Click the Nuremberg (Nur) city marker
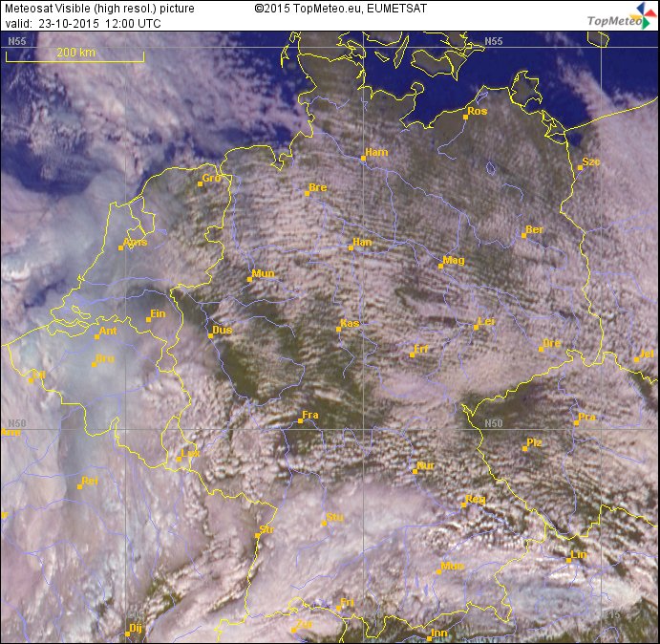 (414, 472)
